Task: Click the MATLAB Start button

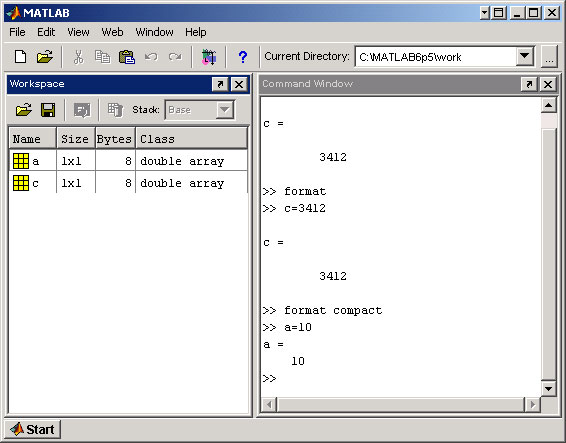Action: 32,429
